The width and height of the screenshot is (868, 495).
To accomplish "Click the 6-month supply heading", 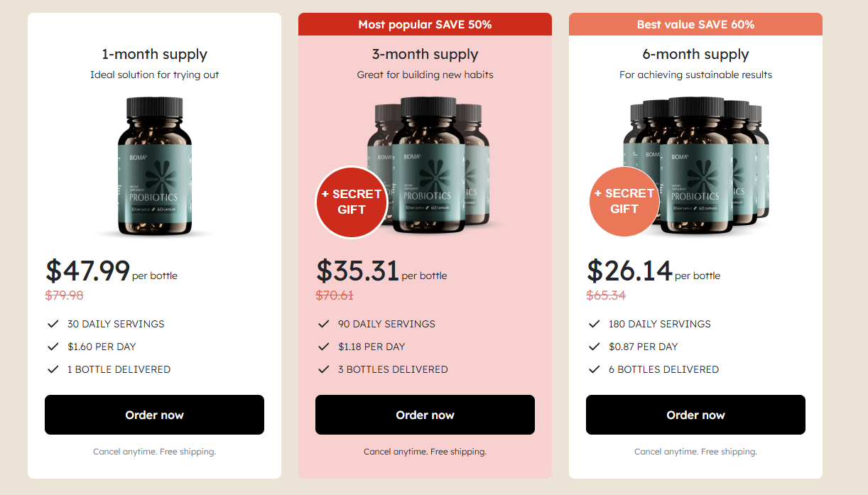I will point(695,54).
